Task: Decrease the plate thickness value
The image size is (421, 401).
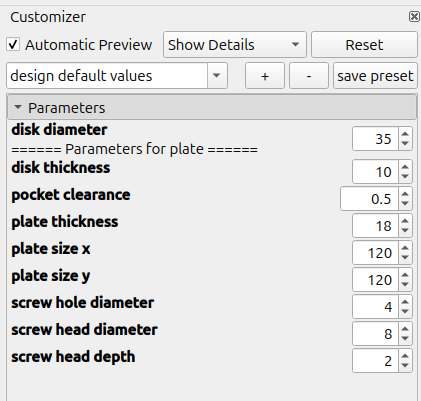Action: pyautogui.click(x=405, y=230)
